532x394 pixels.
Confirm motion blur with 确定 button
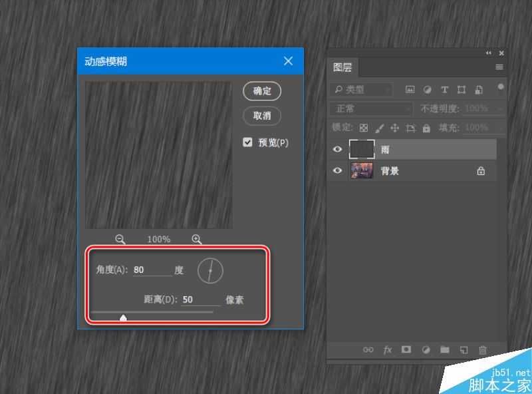(261, 91)
